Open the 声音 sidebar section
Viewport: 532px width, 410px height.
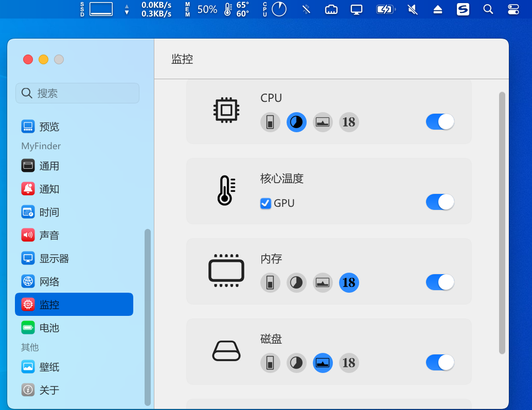pos(74,236)
